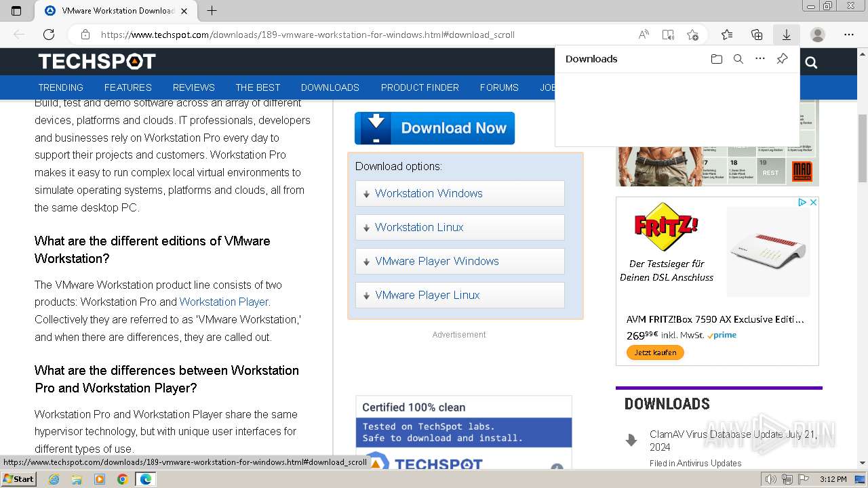Click the address bar URL
868x488 pixels.
pos(307,35)
